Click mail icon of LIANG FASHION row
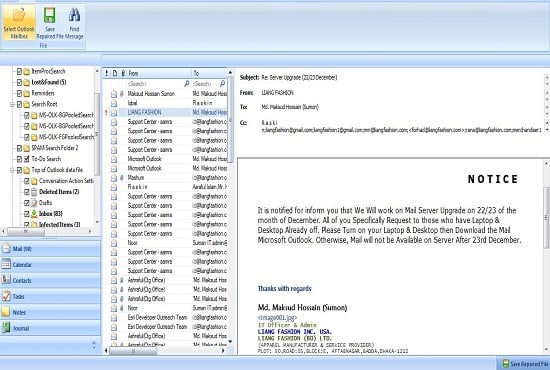This screenshot has width=550, height=370. tap(114, 113)
